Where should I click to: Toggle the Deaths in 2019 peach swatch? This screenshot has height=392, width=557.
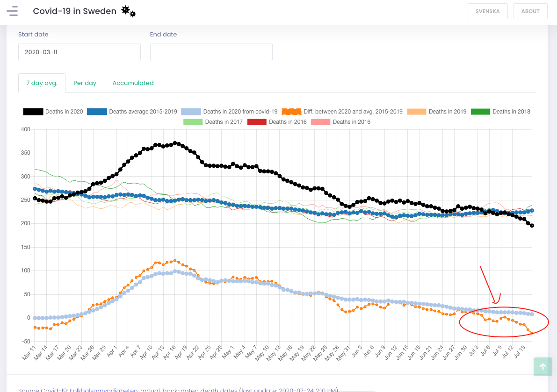(x=417, y=112)
